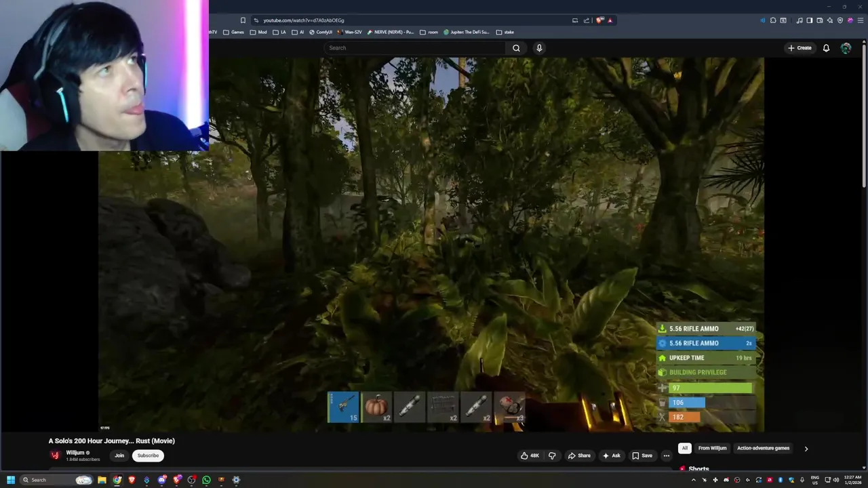Open the Jupiter: The DeFi bookmark

click(467, 32)
